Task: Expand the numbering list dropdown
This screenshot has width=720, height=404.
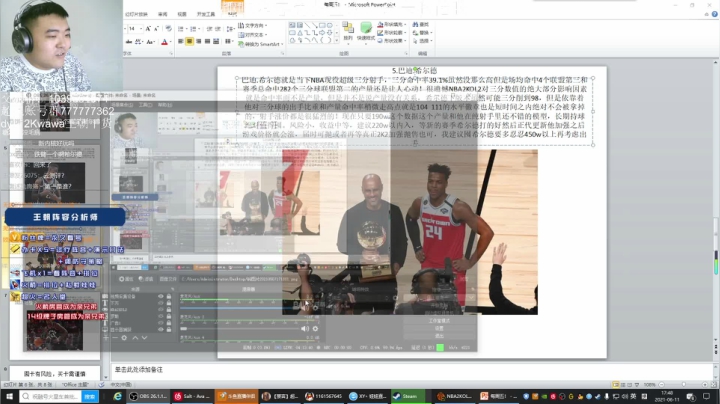Action: click(199, 28)
